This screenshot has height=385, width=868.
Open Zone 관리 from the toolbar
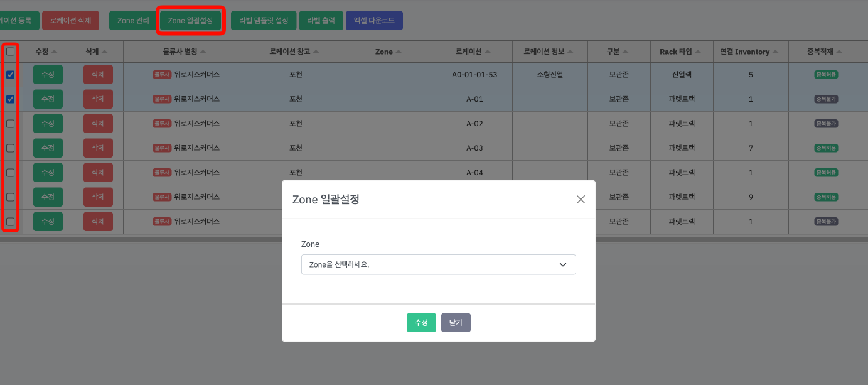pyautogui.click(x=133, y=21)
